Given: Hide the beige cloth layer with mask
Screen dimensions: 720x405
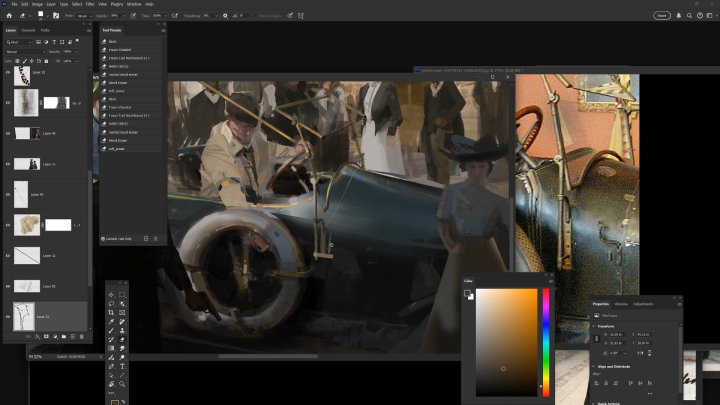Looking at the screenshot, I should (x=8, y=225).
